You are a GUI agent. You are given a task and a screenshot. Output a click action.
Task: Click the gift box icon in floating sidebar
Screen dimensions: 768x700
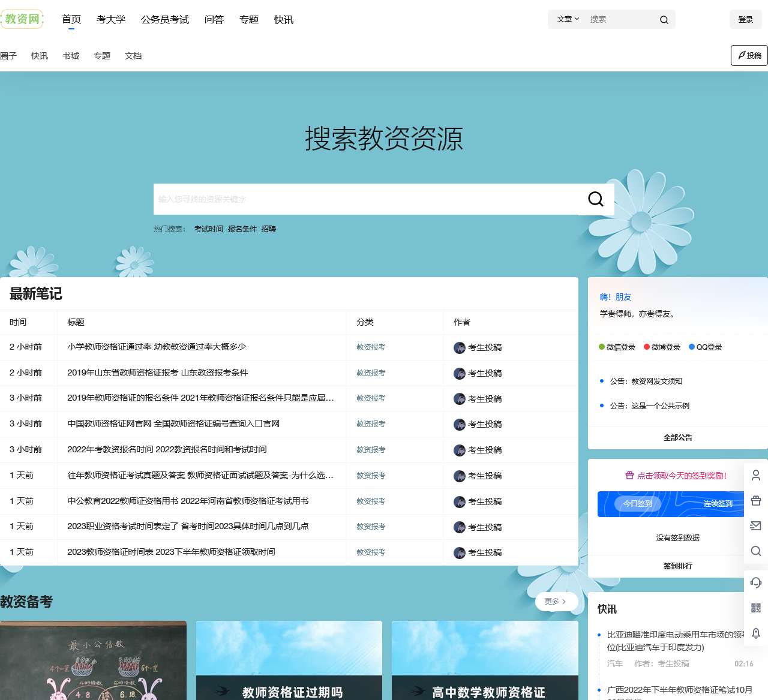click(x=756, y=501)
